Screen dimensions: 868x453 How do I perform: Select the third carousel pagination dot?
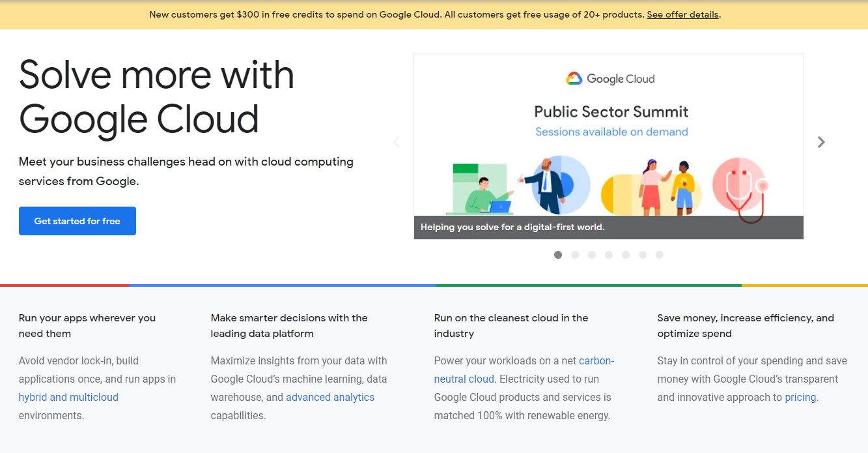click(x=592, y=255)
